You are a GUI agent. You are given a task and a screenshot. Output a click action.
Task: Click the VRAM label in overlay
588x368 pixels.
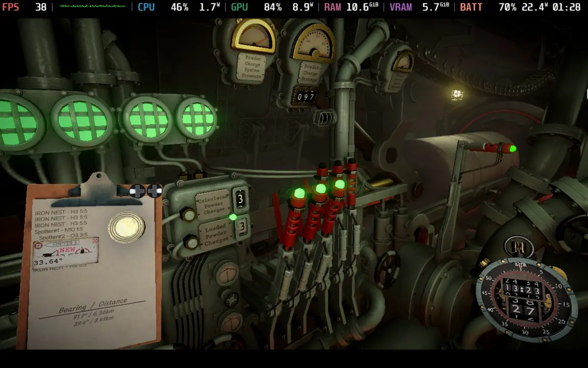pos(401,7)
